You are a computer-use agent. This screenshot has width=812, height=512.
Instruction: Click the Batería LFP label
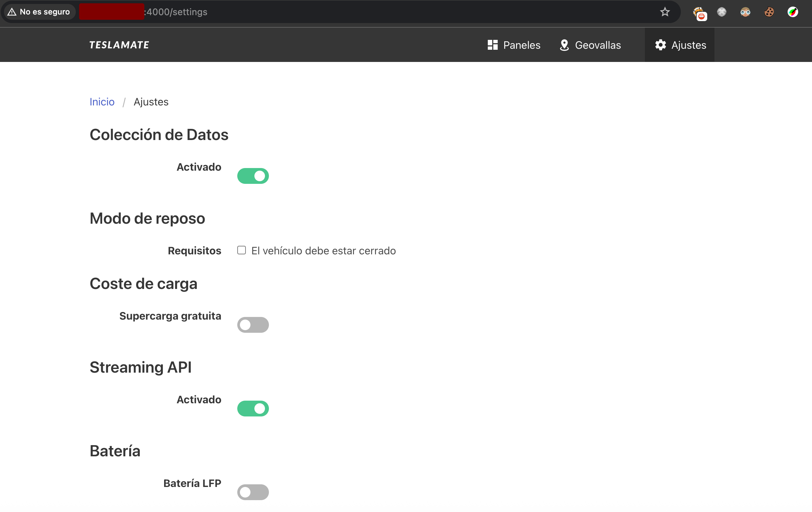pos(192,483)
